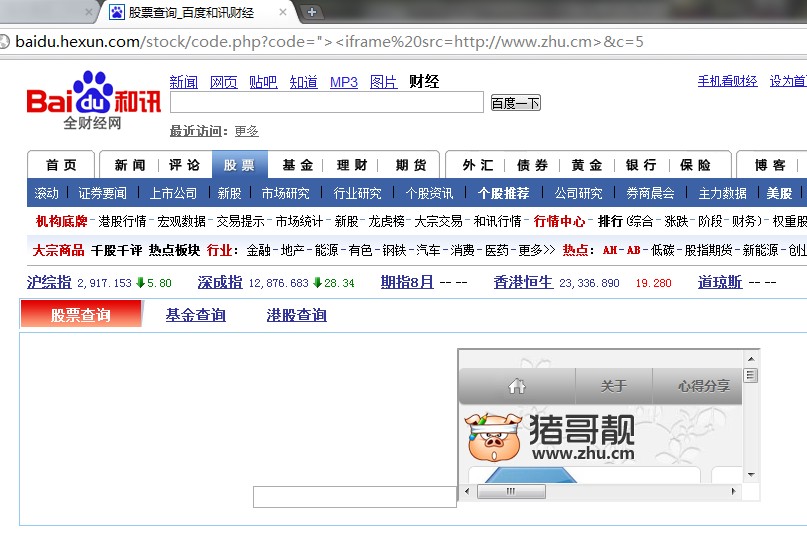
Task: Click the stock code input box
Action: (x=355, y=497)
